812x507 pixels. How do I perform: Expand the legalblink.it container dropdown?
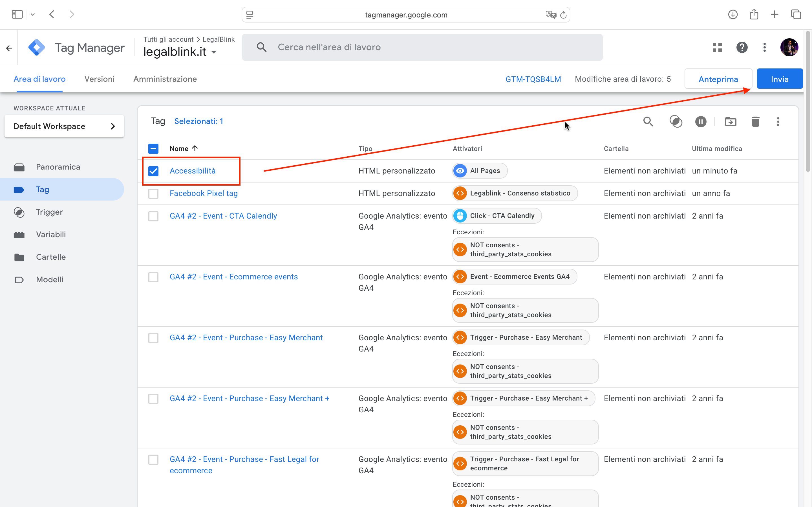[x=214, y=52]
